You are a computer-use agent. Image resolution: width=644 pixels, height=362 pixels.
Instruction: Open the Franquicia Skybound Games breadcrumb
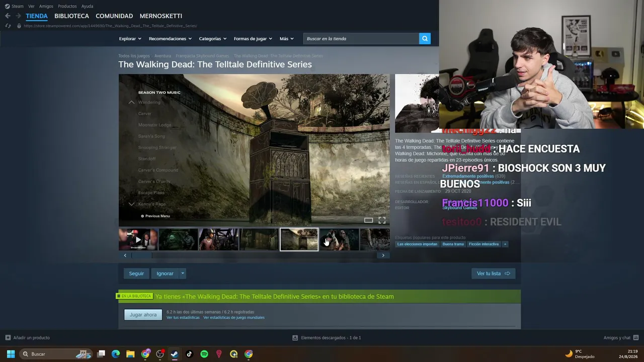click(202, 56)
